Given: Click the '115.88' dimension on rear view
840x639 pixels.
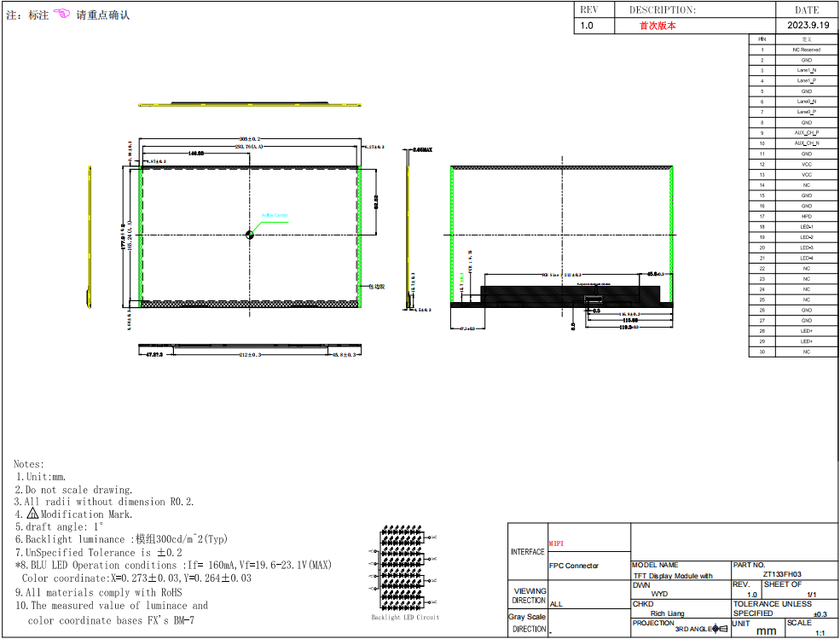Looking at the screenshot, I should coord(630,320).
